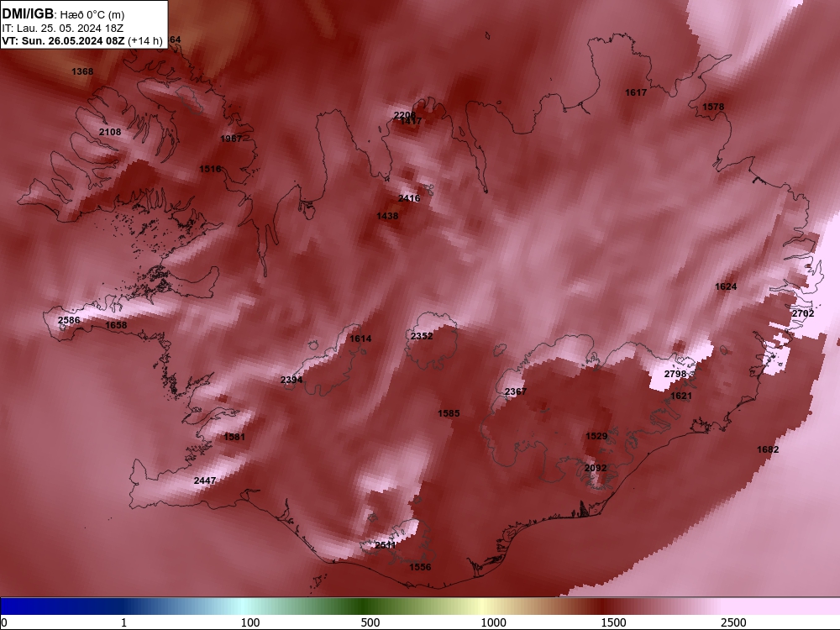Click the 2586 height label

(69, 320)
